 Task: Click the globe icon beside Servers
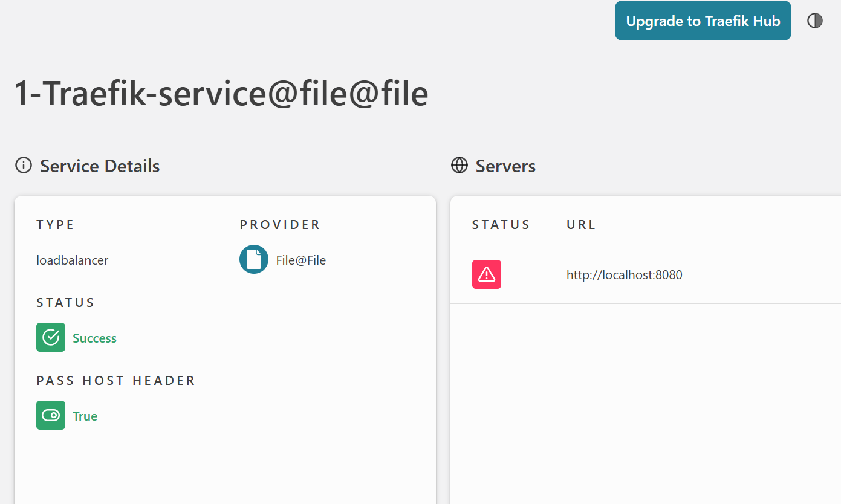459,166
